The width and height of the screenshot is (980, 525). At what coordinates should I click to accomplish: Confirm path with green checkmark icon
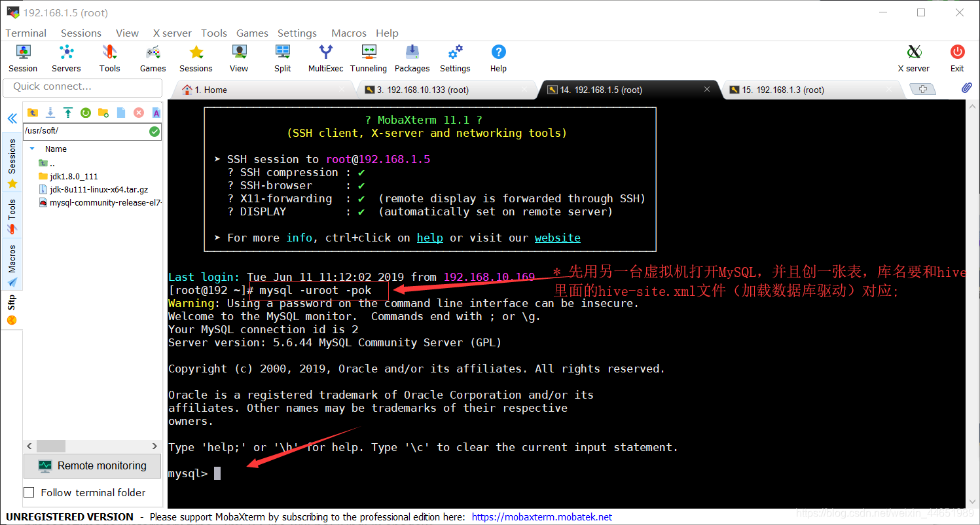coord(154,132)
